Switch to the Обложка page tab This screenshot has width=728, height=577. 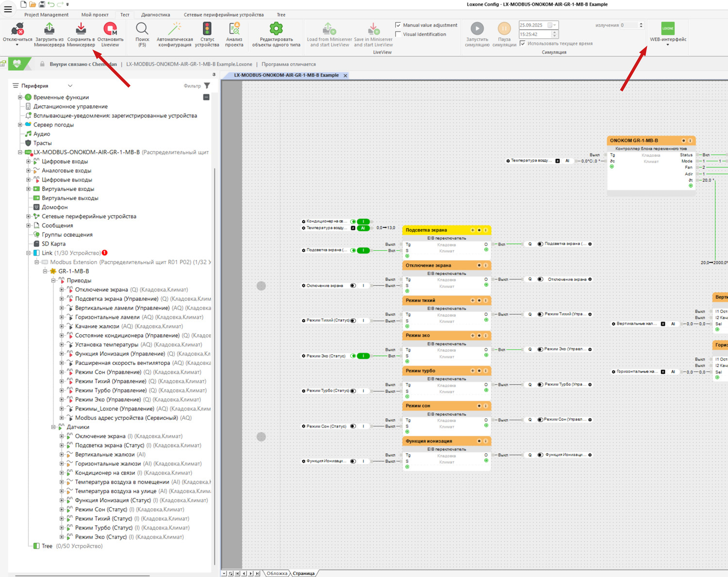(277, 574)
